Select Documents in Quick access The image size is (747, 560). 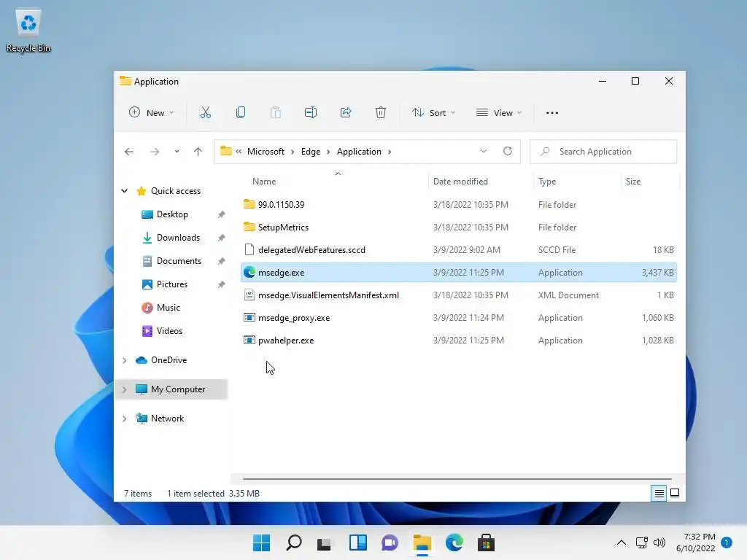tap(179, 261)
